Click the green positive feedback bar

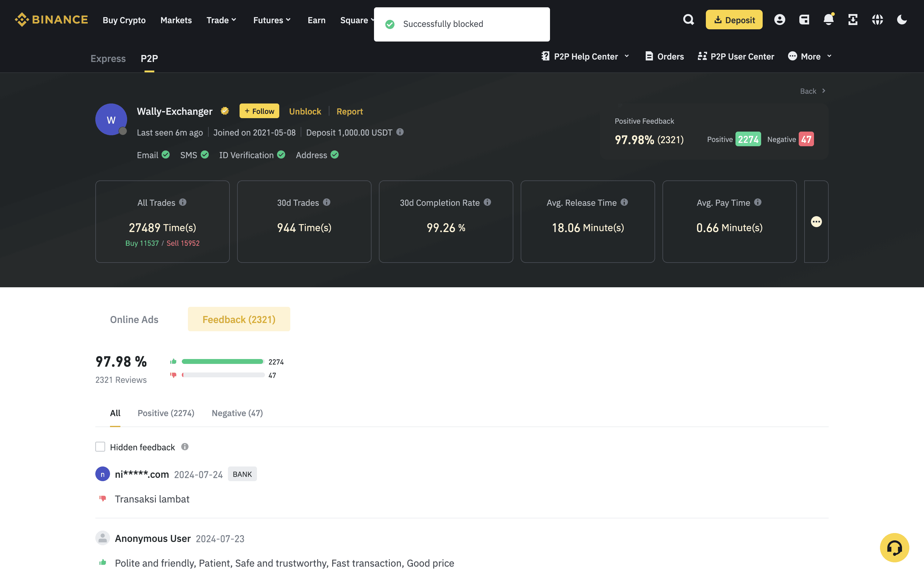222,361
